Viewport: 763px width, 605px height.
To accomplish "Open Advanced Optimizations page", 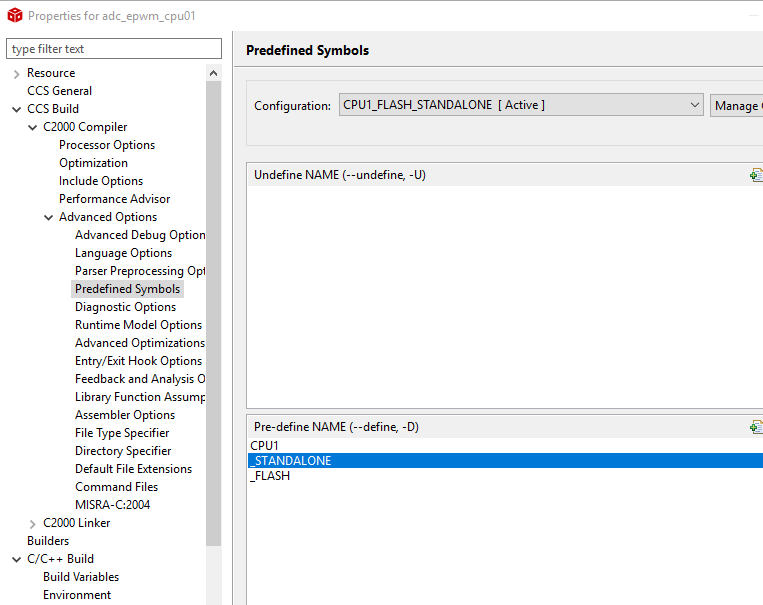I will [140, 343].
